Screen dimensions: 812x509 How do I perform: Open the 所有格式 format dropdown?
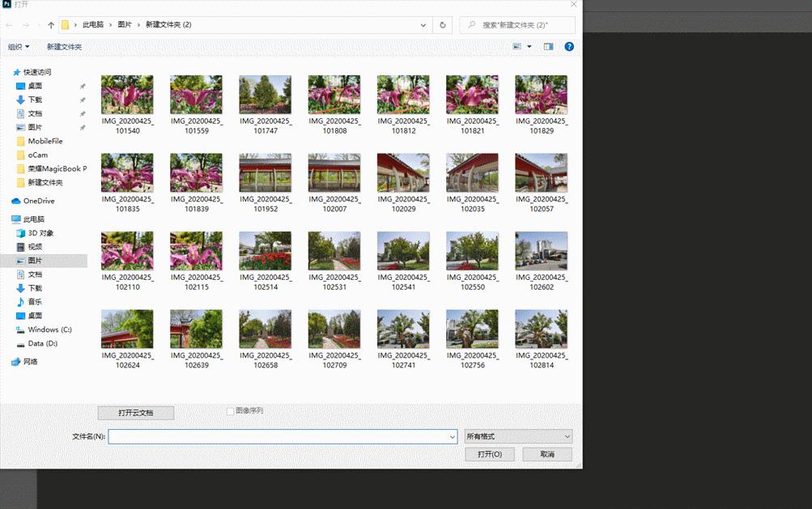click(x=517, y=436)
